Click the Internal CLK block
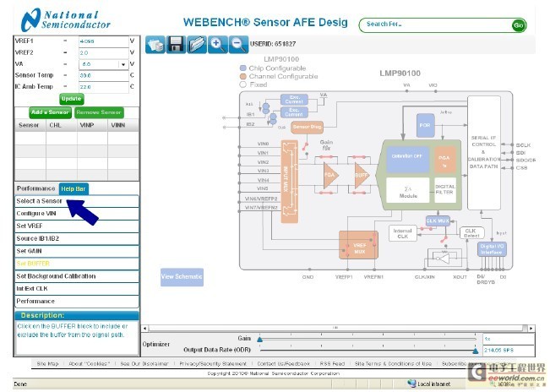Image resolution: width=550 pixels, height=392 pixels. (x=403, y=233)
